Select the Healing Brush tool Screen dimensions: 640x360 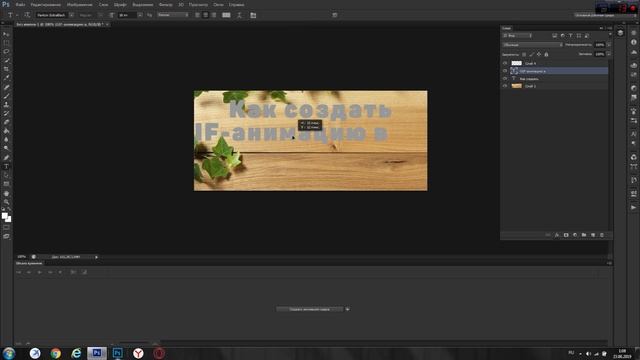click(x=6, y=87)
